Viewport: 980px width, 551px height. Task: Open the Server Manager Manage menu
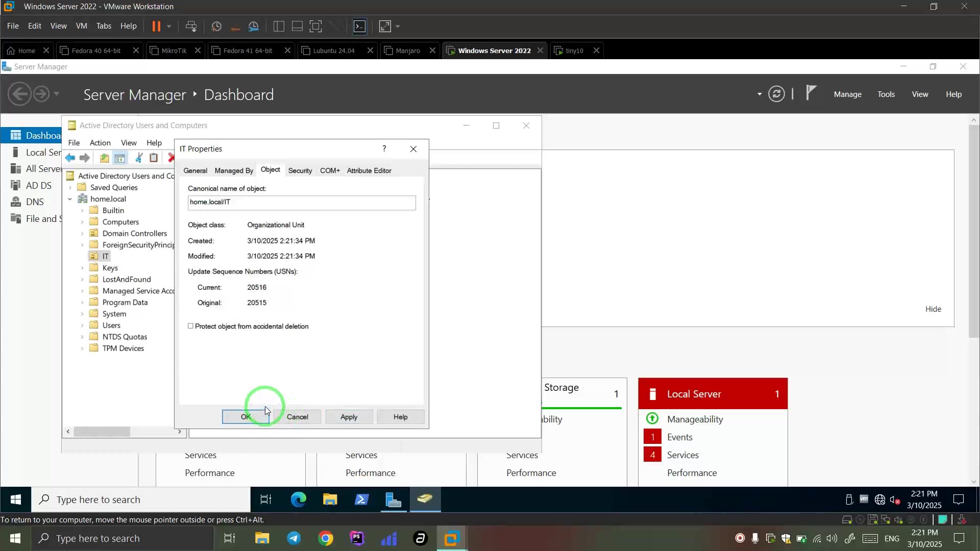pos(848,94)
